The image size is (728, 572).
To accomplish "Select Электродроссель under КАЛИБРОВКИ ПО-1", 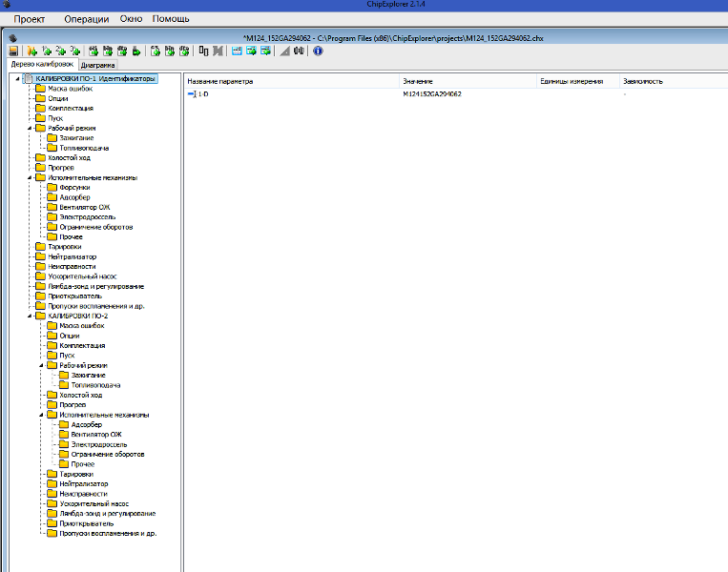I will coord(87,217).
